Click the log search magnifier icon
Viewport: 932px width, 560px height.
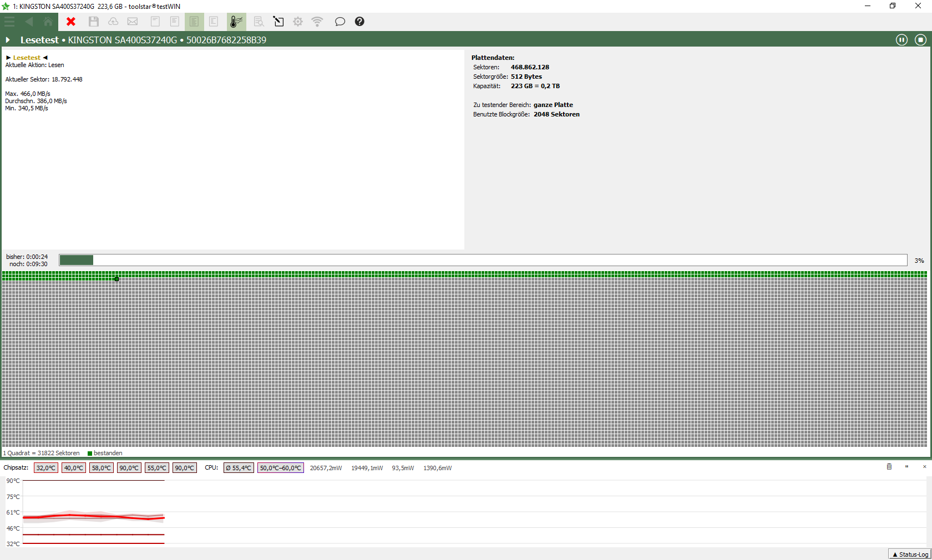(259, 22)
